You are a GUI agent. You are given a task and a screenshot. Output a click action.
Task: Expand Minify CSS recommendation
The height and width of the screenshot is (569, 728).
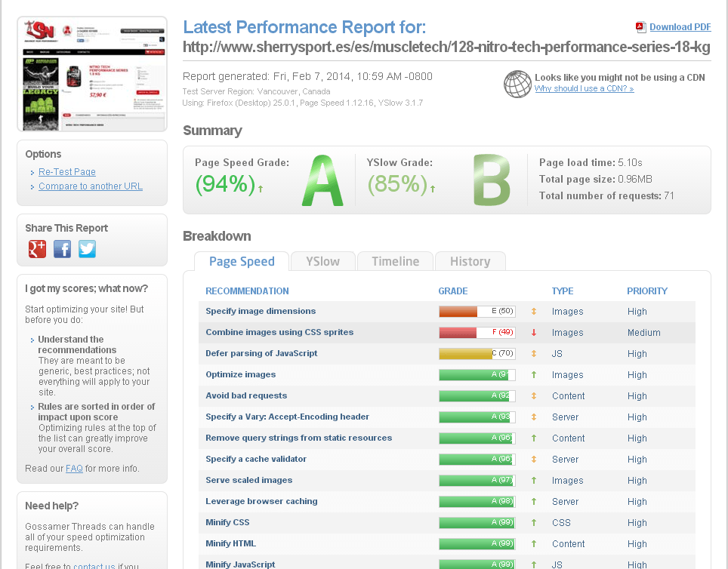[227, 522]
